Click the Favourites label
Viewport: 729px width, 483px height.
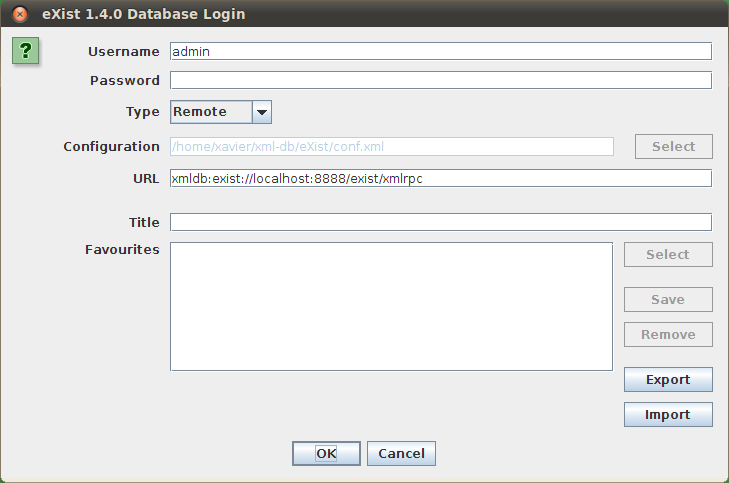tap(122, 249)
